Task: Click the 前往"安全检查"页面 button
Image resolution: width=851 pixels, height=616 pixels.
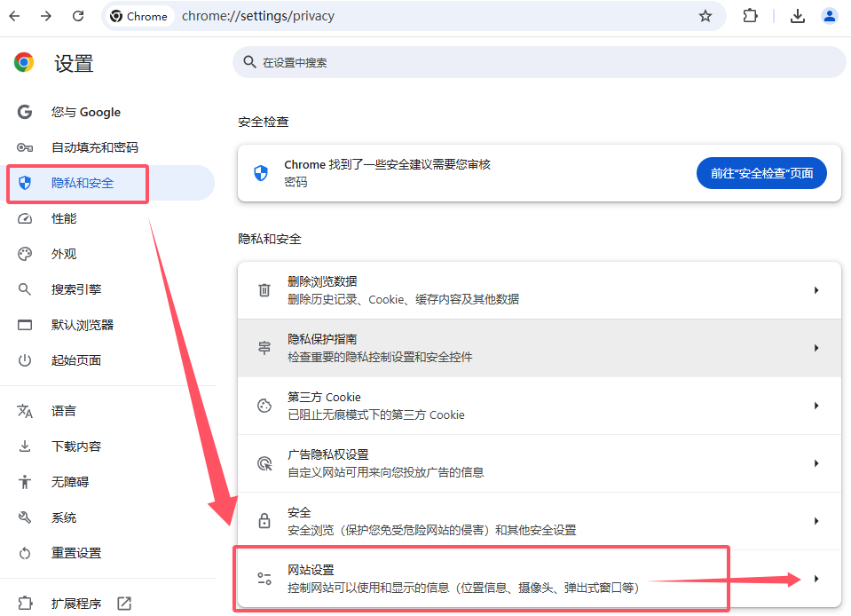Action: click(x=761, y=173)
